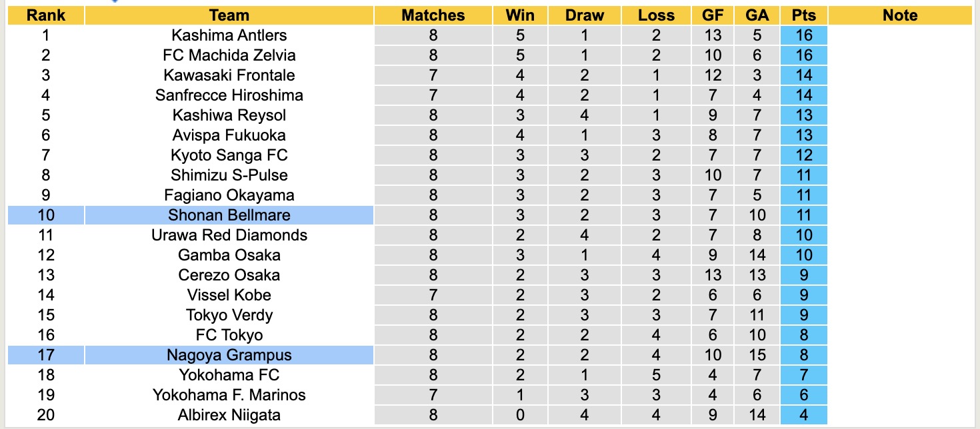The width and height of the screenshot is (980, 429).
Task: Click the GA column header
Action: [x=756, y=15]
